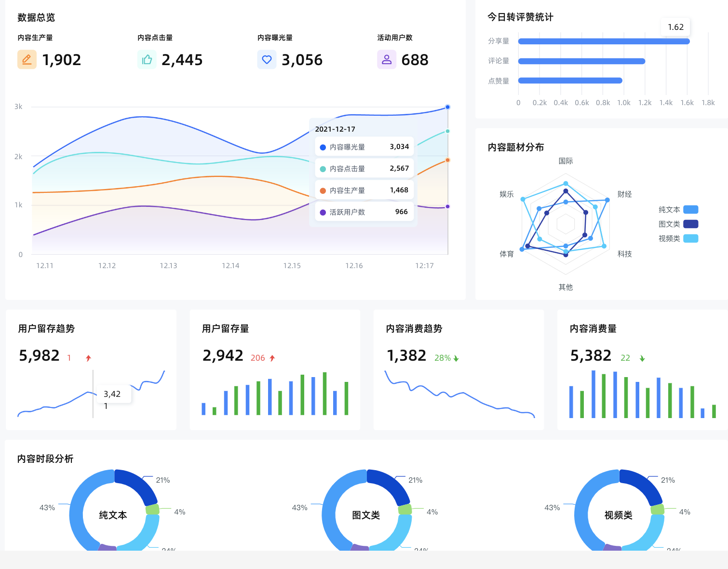This screenshot has width=728, height=569.
Task: Click the green down arrow beside 22
Action: coord(642,358)
